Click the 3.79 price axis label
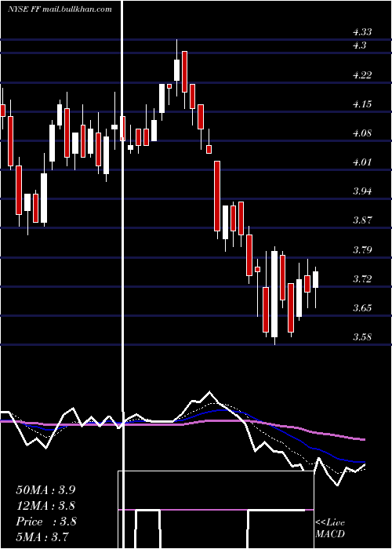392x549 pixels. pos(362,250)
